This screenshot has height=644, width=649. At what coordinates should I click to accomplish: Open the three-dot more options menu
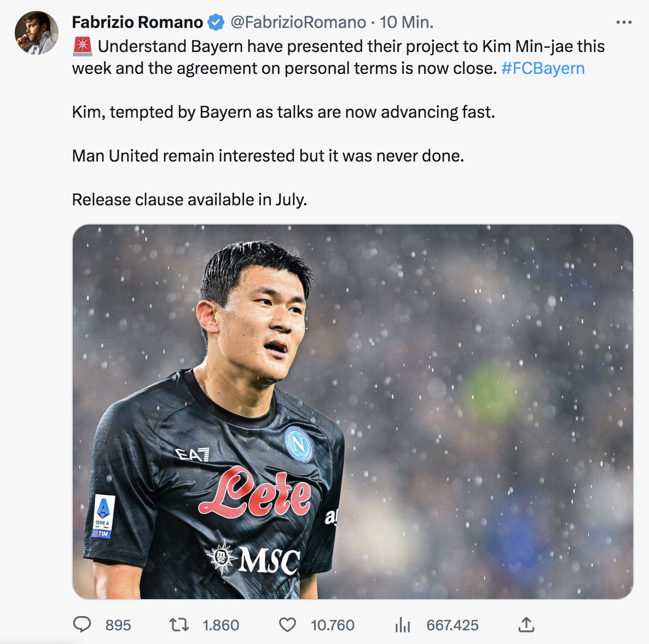[x=624, y=22]
